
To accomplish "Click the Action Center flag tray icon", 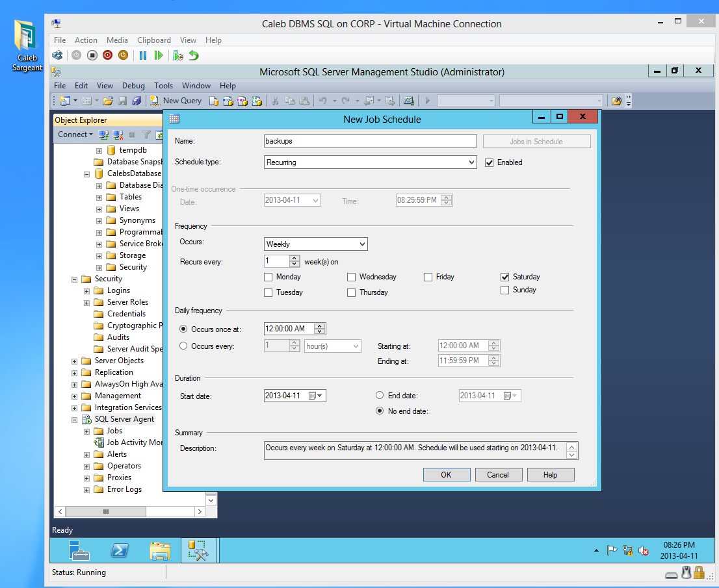I will 612,550.
